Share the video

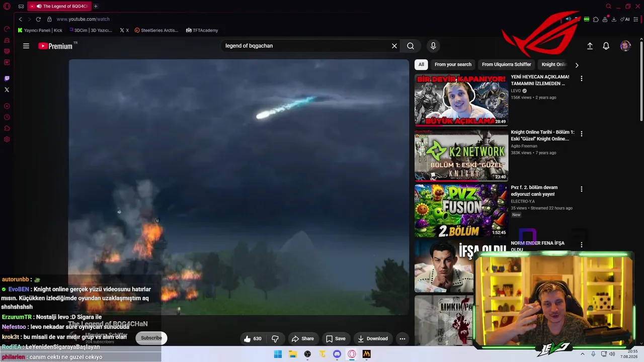[303, 339]
